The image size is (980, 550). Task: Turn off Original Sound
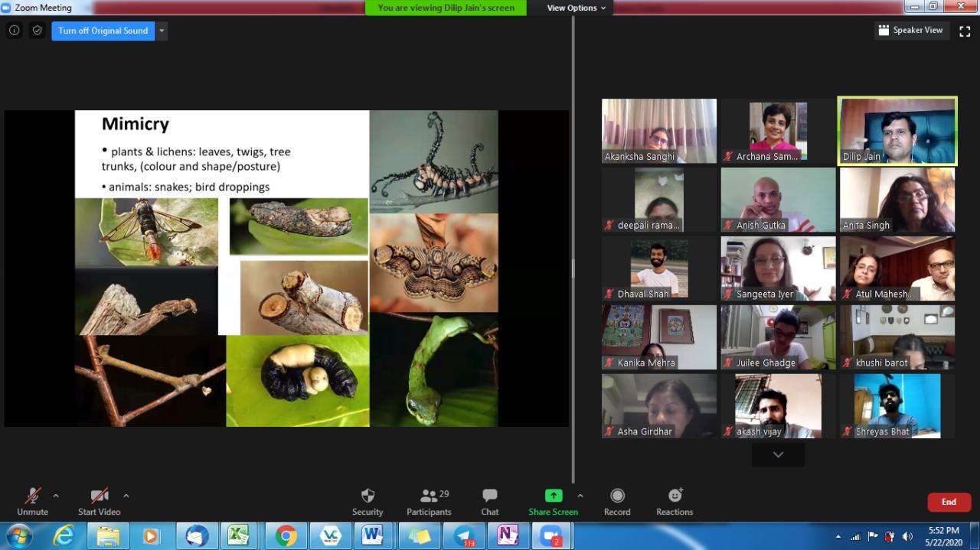[x=103, y=31]
